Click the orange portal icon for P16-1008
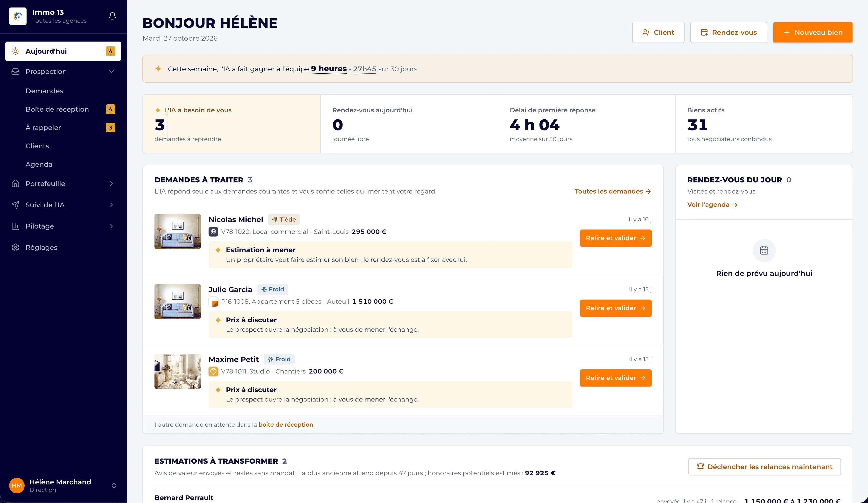The height and width of the screenshot is (503, 868). tap(213, 302)
